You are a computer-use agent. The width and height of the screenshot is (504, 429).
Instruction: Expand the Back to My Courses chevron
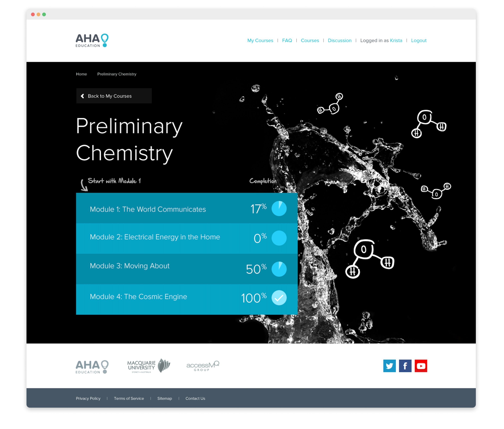[82, 96]
